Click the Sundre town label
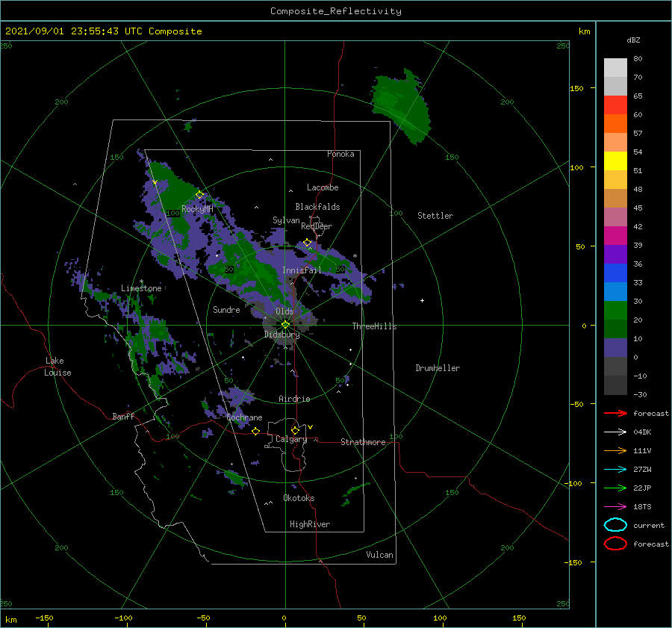Viewport: 672px width, 628px height. [226, 309]
